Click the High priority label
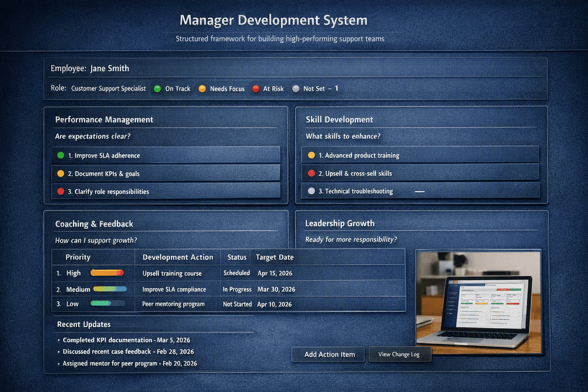 (x=73, y=273)
